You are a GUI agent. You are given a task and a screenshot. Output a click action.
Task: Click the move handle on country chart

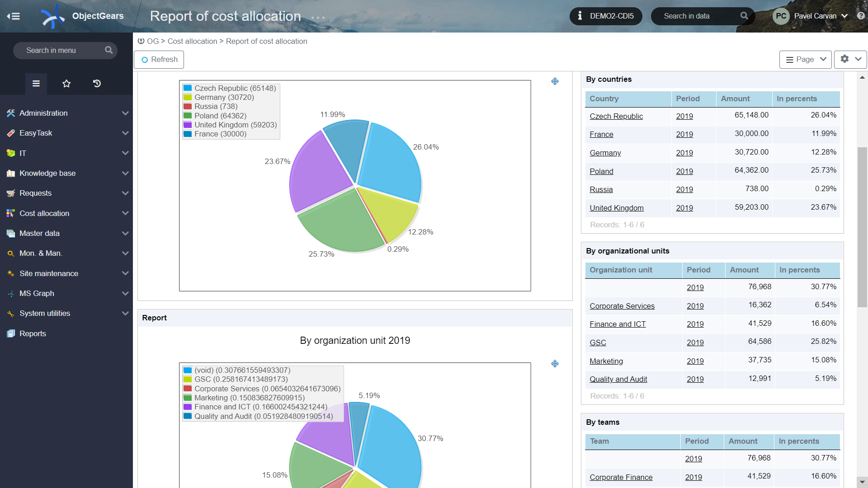(x=555, y=81)
